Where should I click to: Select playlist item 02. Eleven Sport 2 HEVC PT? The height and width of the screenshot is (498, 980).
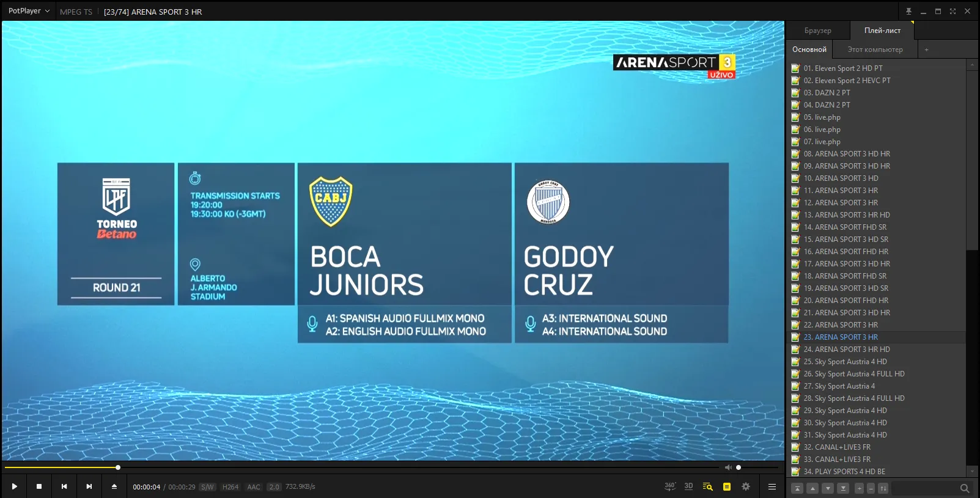877,81
